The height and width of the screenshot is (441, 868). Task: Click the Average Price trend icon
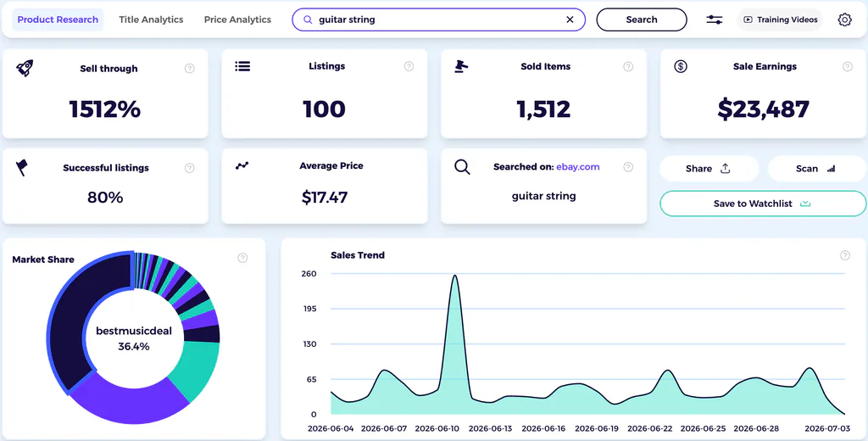pos(242,165)
